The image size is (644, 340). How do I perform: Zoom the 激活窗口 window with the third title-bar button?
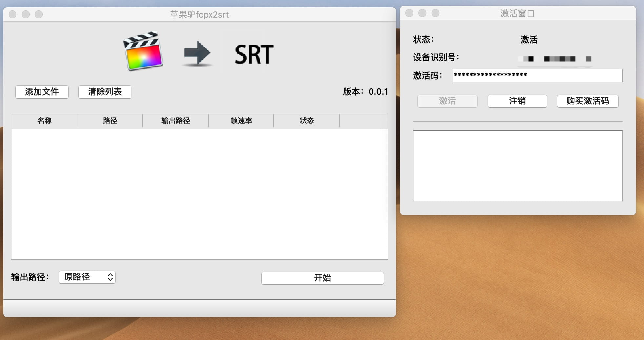(x=435, y=13)
